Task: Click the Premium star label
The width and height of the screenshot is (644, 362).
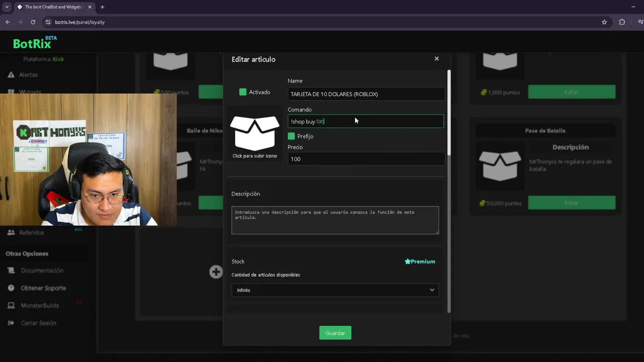Action: [420, 261]
